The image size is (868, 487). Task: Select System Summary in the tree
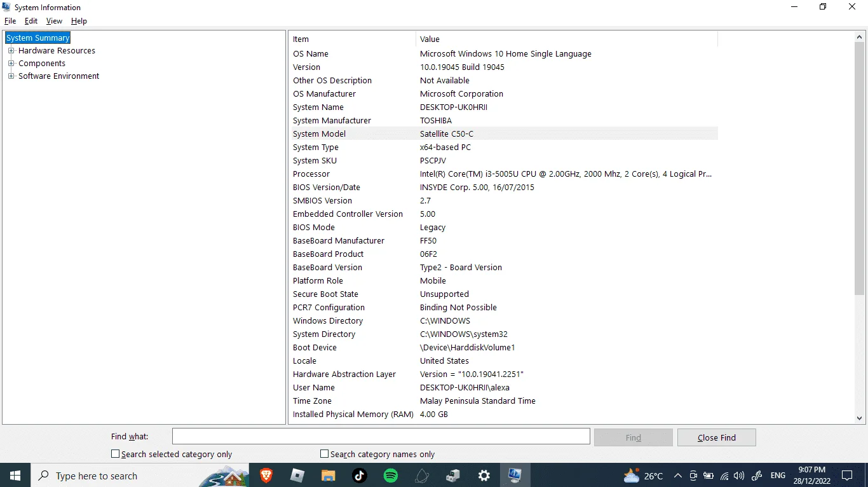(x=37, y=38)
